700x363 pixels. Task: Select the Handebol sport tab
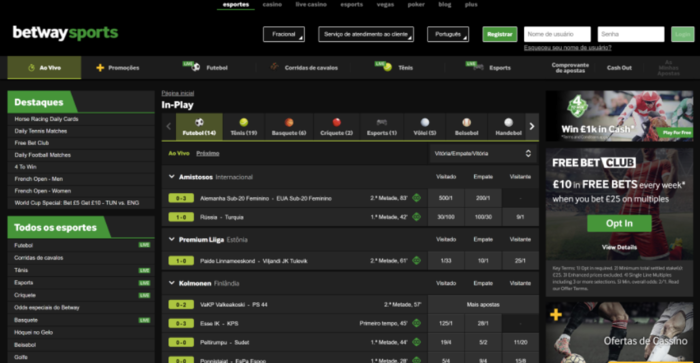pos(508,126)
